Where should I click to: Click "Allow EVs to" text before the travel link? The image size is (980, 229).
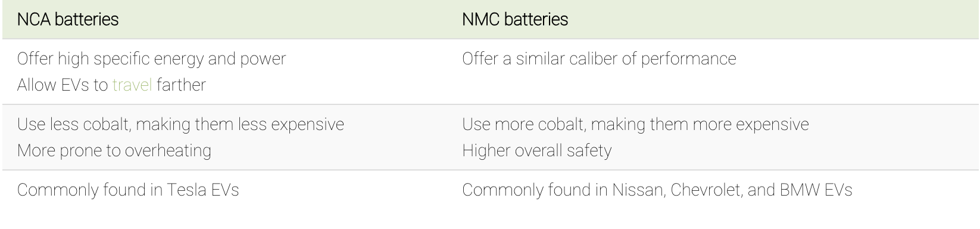(63, 85)
